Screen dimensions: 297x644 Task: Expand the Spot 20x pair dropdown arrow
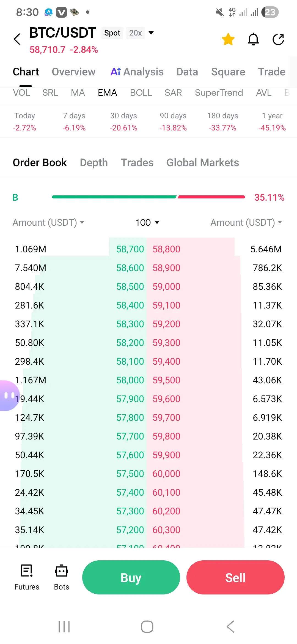click(151, 33)
